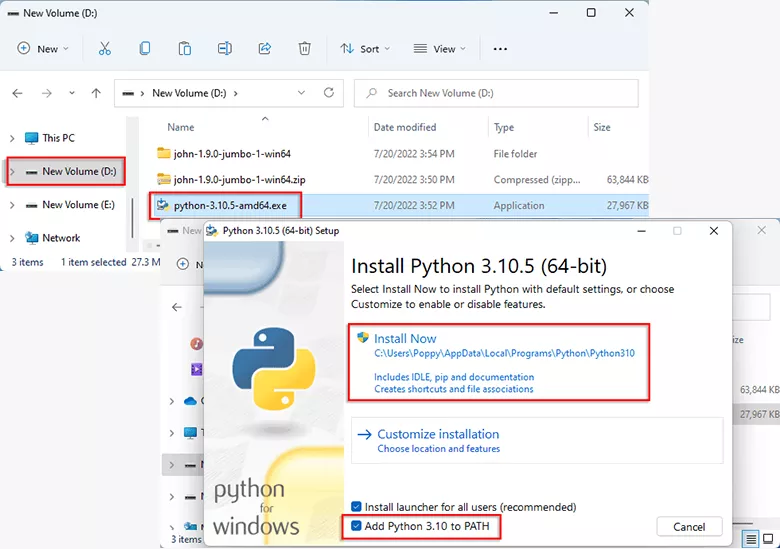Refresh the New Volume (D:) folder
Viewport: 780px width, 549px height.
pyautogui.click(x=329, y=93)
